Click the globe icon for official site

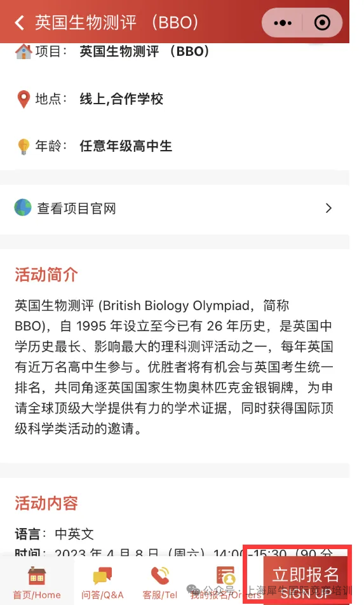tap(23, 208)
